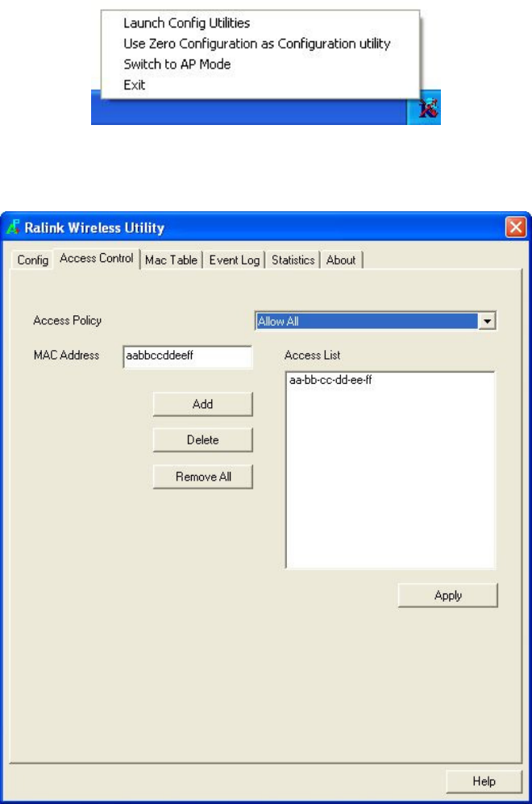Screen dimensions: 532x804
Task: Go to the Event Log tab
Action: [235, 260]
